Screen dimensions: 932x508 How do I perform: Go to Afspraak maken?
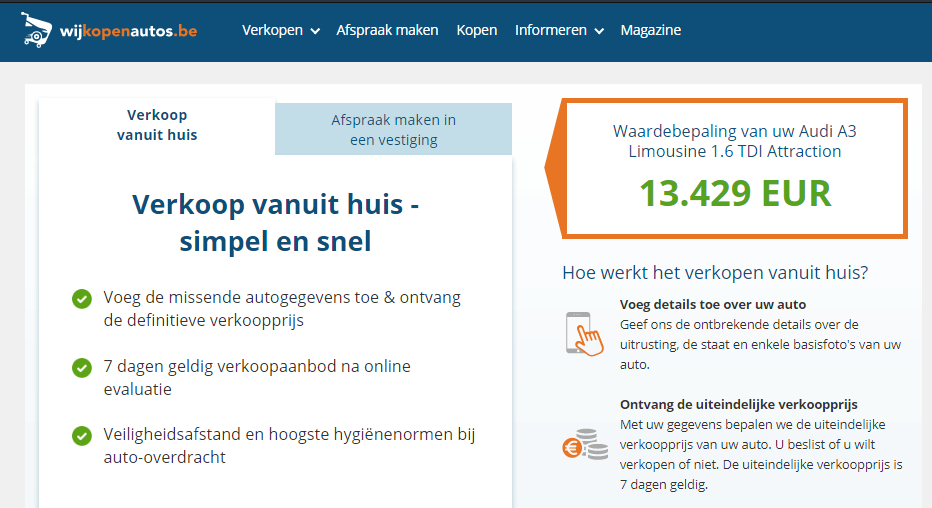click(387, 30)
